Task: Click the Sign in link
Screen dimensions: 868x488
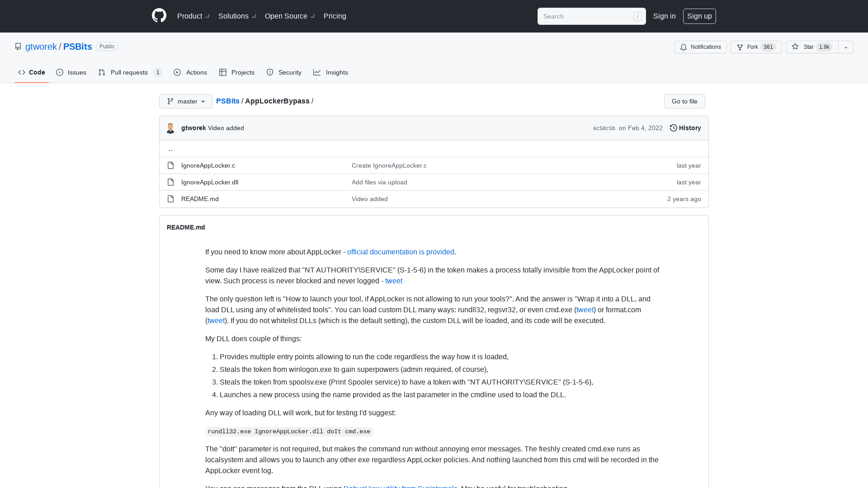Action: 665,16
